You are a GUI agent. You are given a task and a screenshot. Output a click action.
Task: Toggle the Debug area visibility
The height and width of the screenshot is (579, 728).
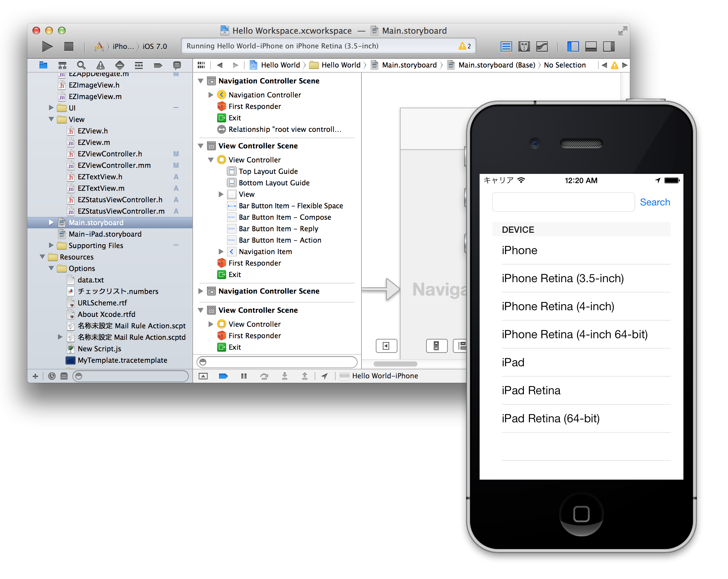click(x=591, y=46)
